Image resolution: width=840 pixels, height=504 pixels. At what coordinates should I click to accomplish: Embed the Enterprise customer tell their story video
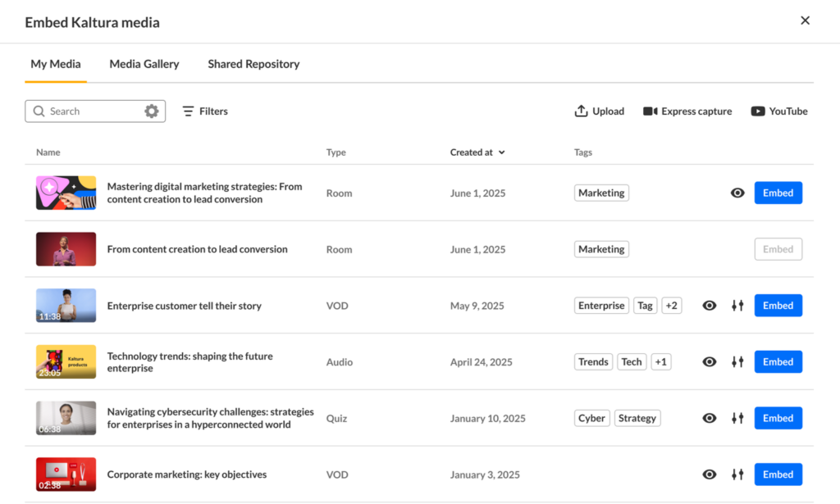(x=778, y=306)
